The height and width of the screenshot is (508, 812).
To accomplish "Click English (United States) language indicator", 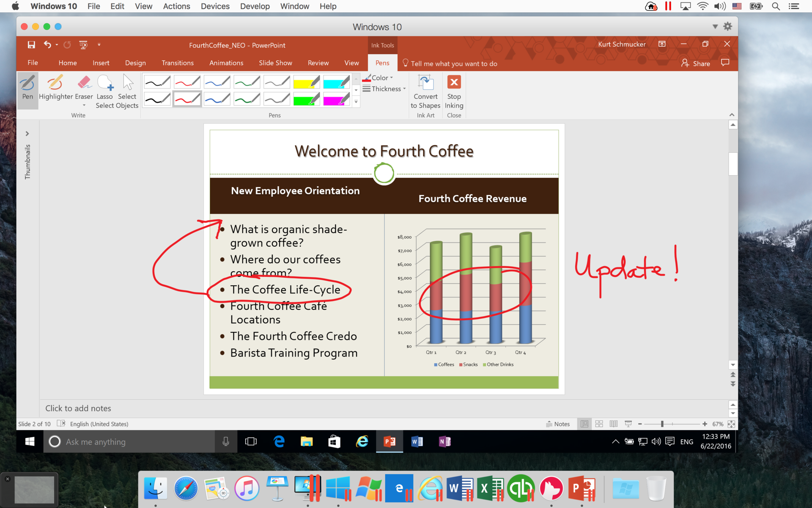I will (99, 424).
